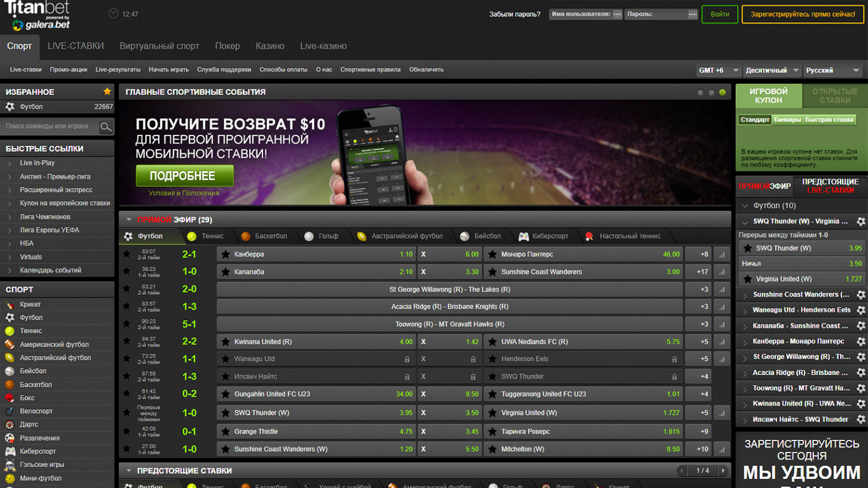Collapse the Футбол (10) live group
Image resolution: width=868 pixels, height=488 pixels.
tap(745, 206)
